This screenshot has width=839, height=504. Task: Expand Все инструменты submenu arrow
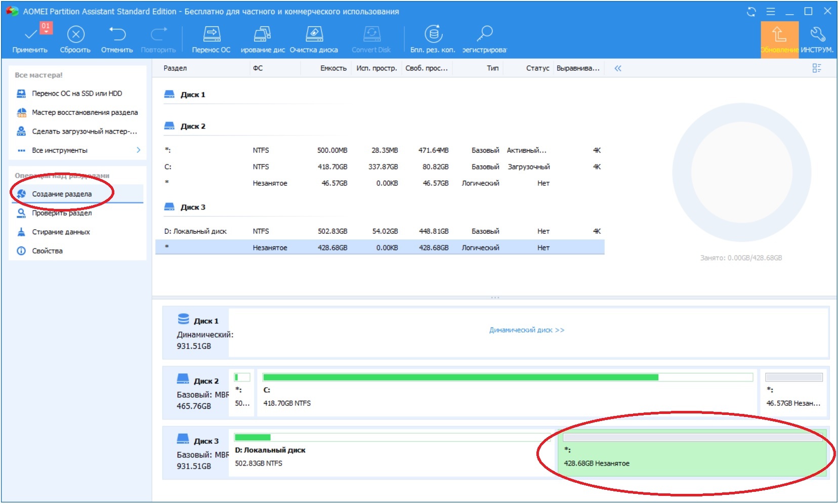pyautogui.click(x=138, y=150)
